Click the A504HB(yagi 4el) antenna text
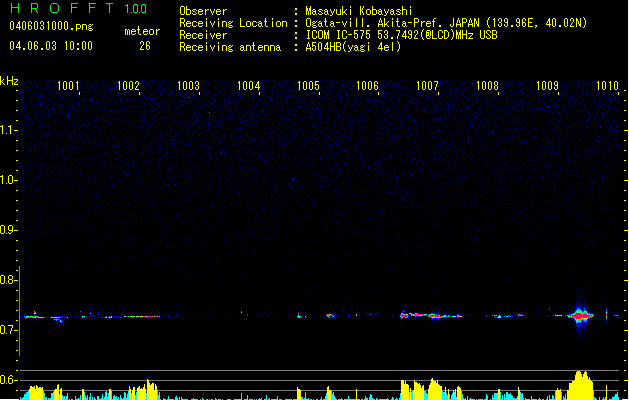629x400 pixels. click(353, 47)
